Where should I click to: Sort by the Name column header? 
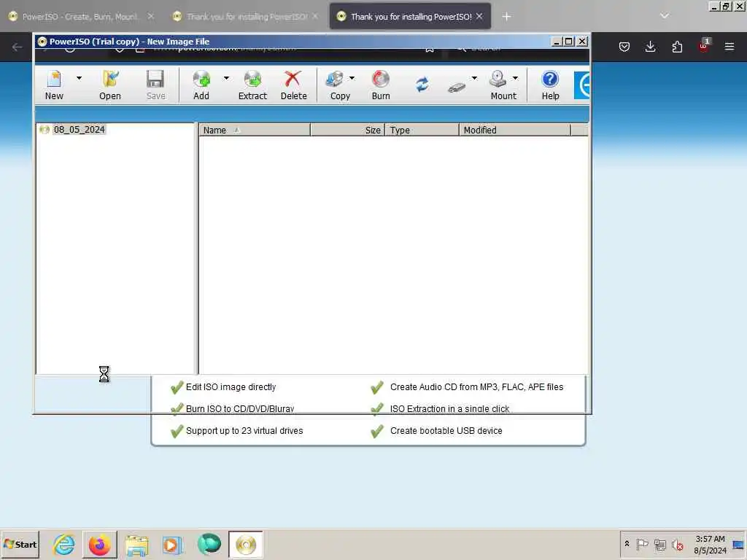pos(254,130)
